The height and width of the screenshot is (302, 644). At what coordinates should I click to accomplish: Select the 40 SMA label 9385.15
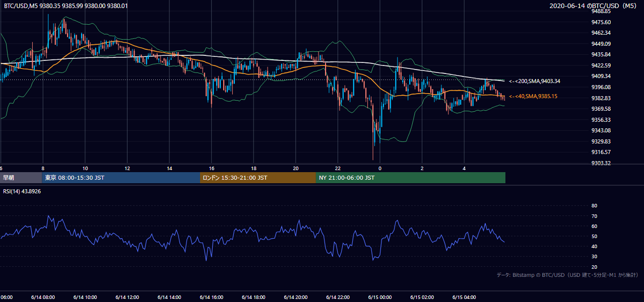(533, 96)
